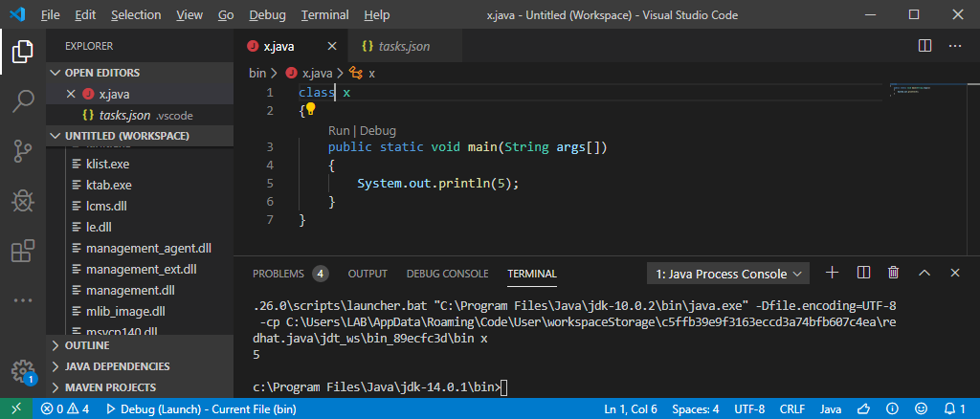This screenshot has height=419, width=980.
Task: Open the Java Process Console dropdown
Action: click(727, 274)
